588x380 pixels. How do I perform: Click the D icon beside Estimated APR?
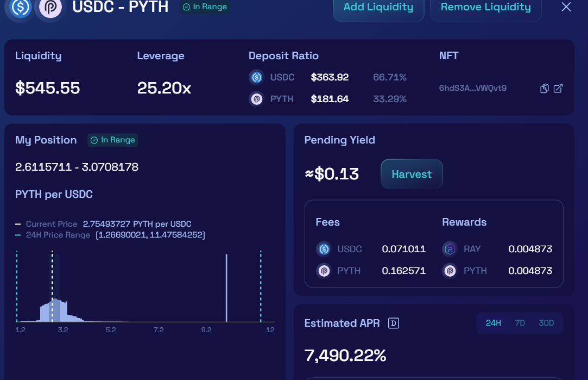(x=394, y=323)
